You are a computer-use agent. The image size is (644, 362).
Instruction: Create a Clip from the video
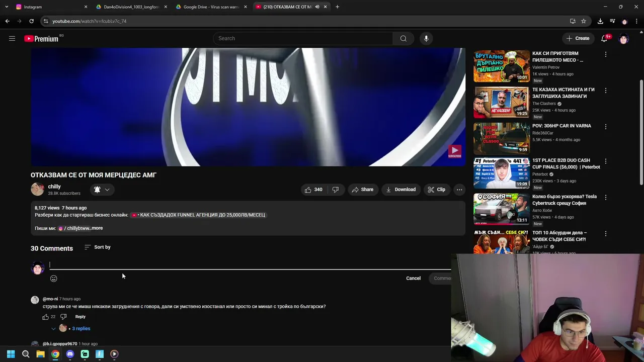point(436,190)
